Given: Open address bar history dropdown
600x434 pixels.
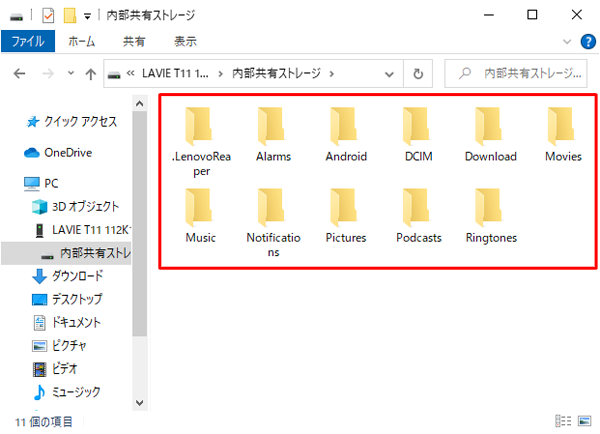Looking at the screenshot, I should [389, 74].
